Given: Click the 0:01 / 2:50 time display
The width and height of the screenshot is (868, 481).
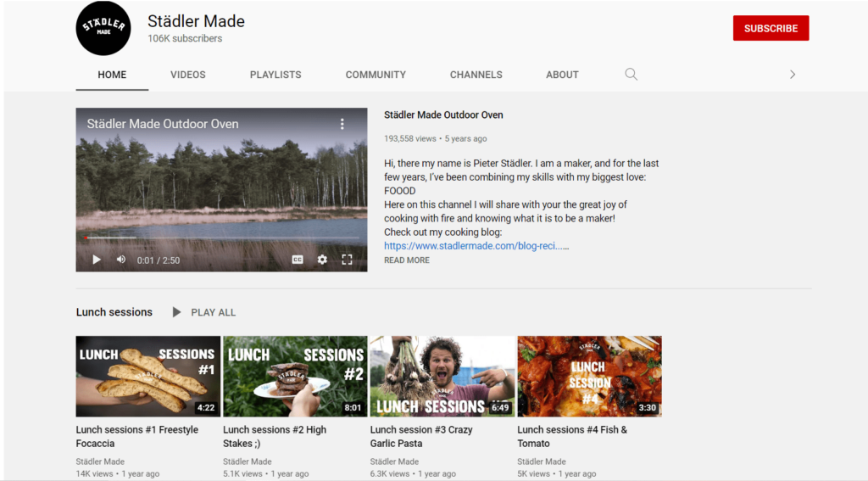Looking at the screenshot, I should point(159,260).
